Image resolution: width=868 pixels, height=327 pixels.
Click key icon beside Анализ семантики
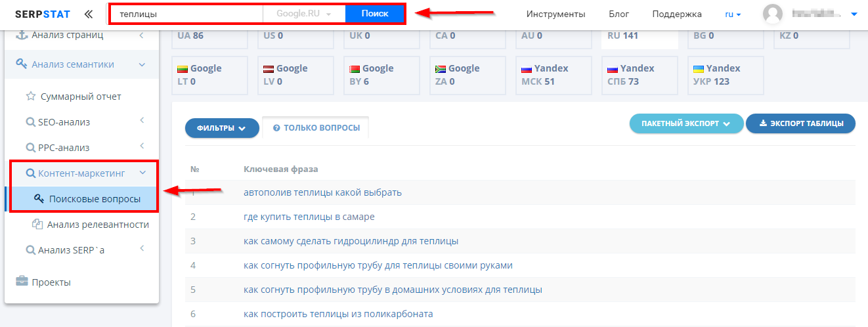(x=21, y=64)
